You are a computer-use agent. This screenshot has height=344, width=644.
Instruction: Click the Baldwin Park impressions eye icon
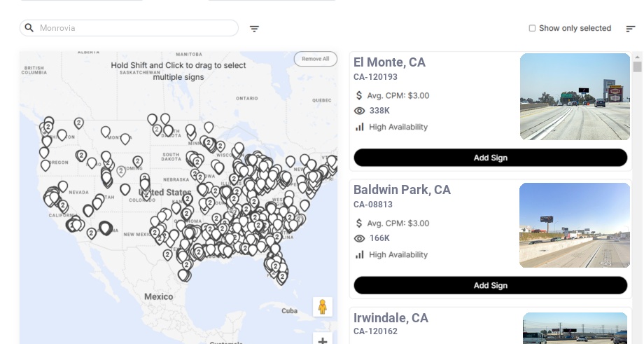pos(360,238)
